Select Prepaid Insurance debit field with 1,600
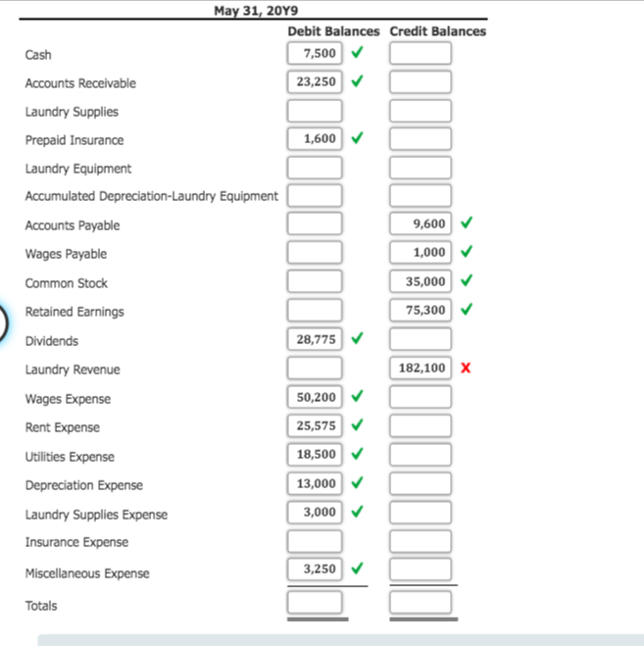Screen dimensions: 644x646 click(x=315, y=138)
